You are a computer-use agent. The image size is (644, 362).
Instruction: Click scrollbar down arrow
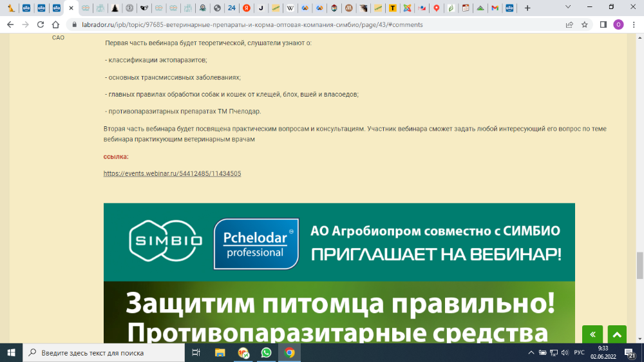tap(640, 339)
